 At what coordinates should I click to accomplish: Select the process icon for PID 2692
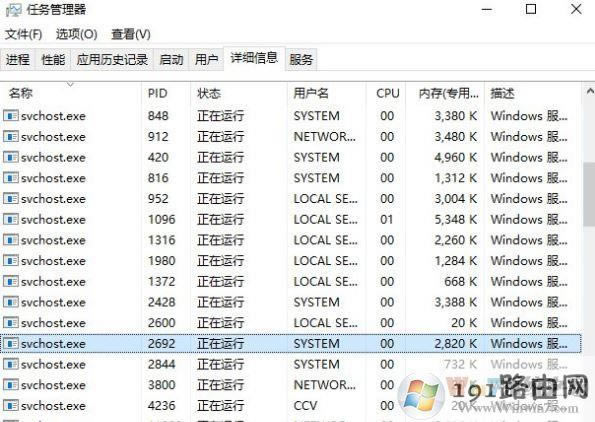[11, 343]
